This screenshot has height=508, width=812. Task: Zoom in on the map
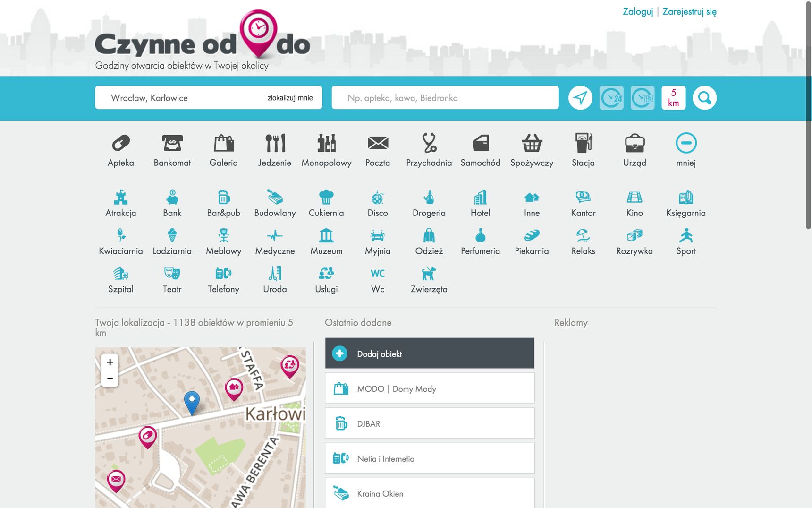point(110,362)
